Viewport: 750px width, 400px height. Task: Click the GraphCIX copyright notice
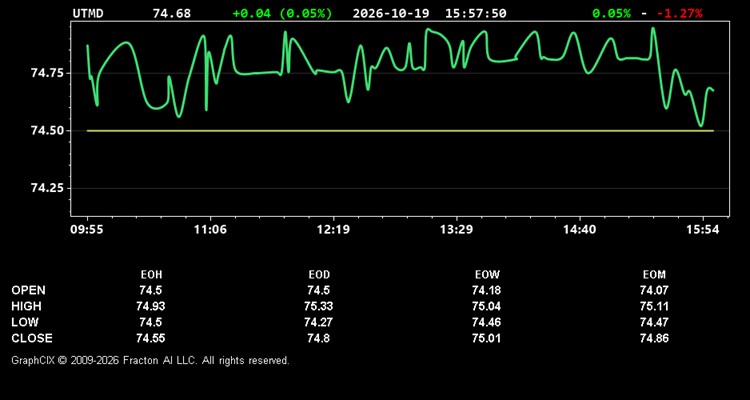pyautogui.click(x=151, y=360)
